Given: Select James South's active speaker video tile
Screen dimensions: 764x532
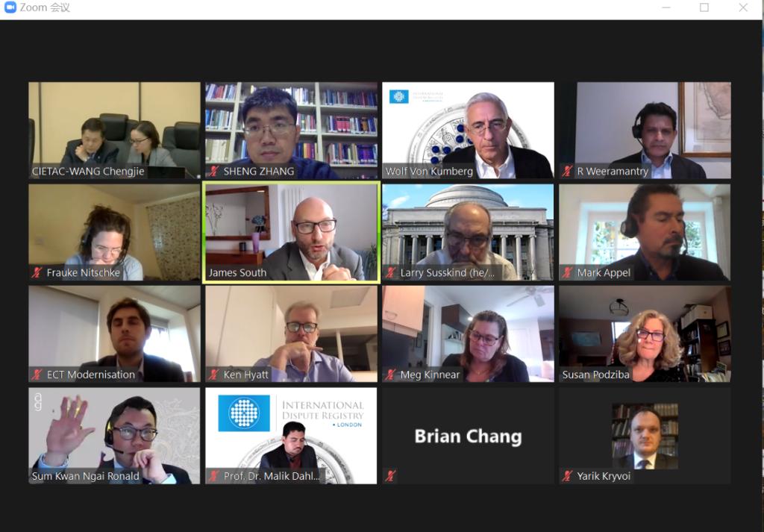Looking at the screenshot, I should (x=292, y=232).
